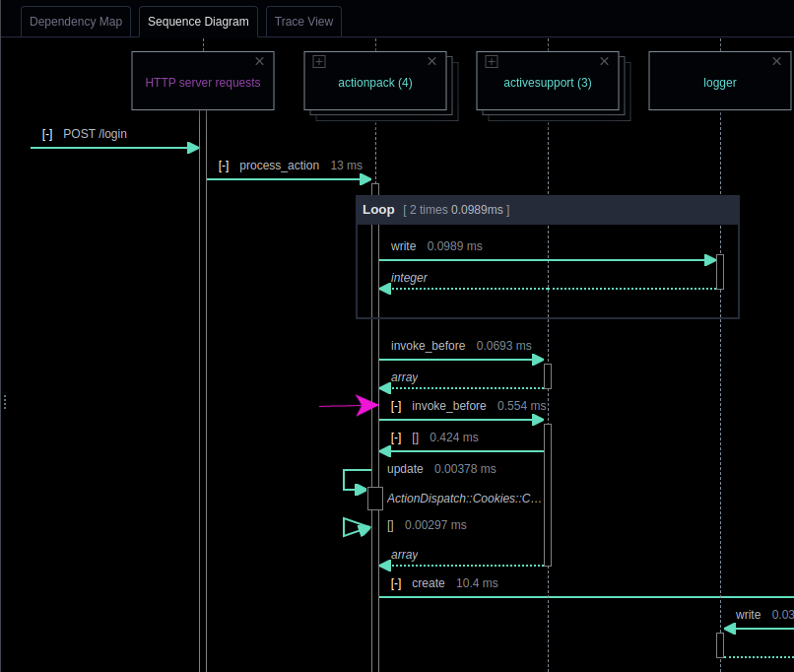794x672 pixels.
Task: Remove the activesupport (3) actor
Action: [x=604, y=61]
